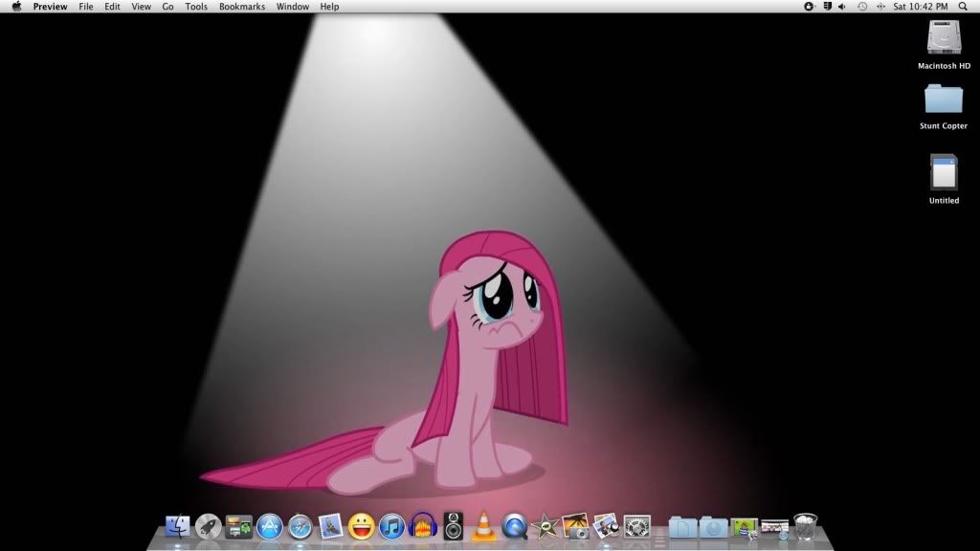The width and height of the screenshot is (980, 551).
Task: Open the Downloads folder stack in Dock
Action: [x=713, y=527]
